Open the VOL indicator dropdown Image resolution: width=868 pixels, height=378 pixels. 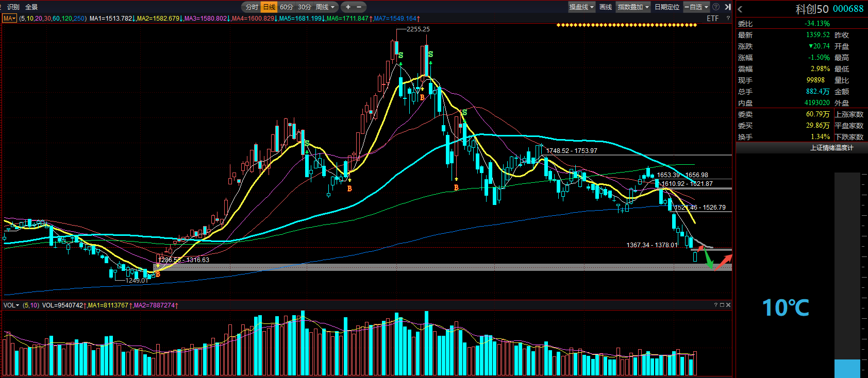tap(11, 305)
